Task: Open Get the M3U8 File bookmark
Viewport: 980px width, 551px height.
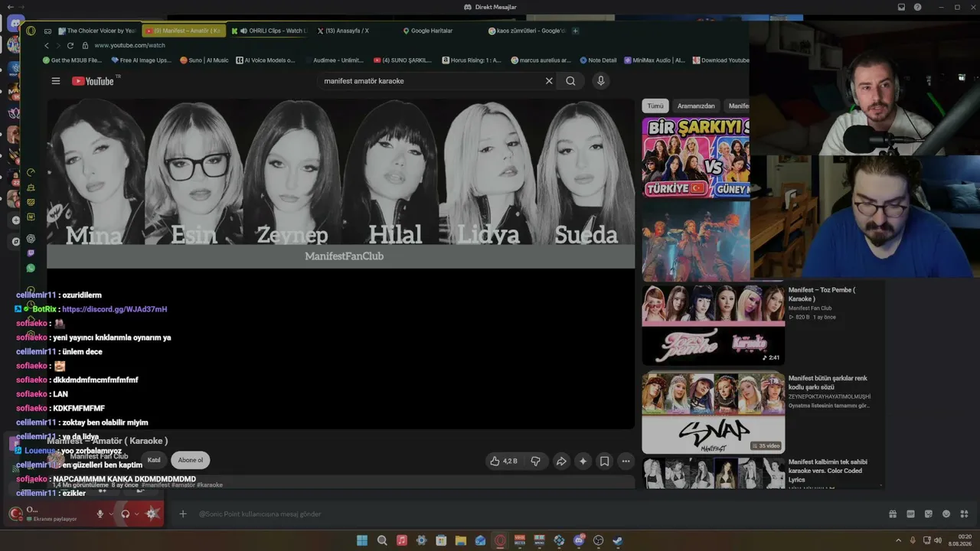Action: pos(73,60)
